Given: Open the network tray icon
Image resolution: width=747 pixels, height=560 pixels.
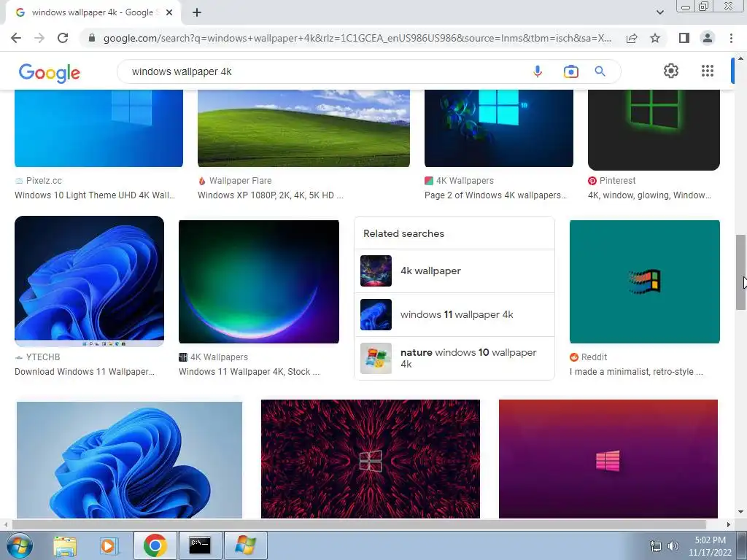Looking at the screenshot, I should pyautogui.click(x=656, y=546).
